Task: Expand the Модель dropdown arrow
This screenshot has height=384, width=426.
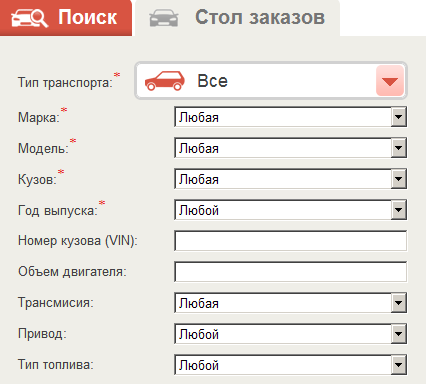Action: (399, 148)
